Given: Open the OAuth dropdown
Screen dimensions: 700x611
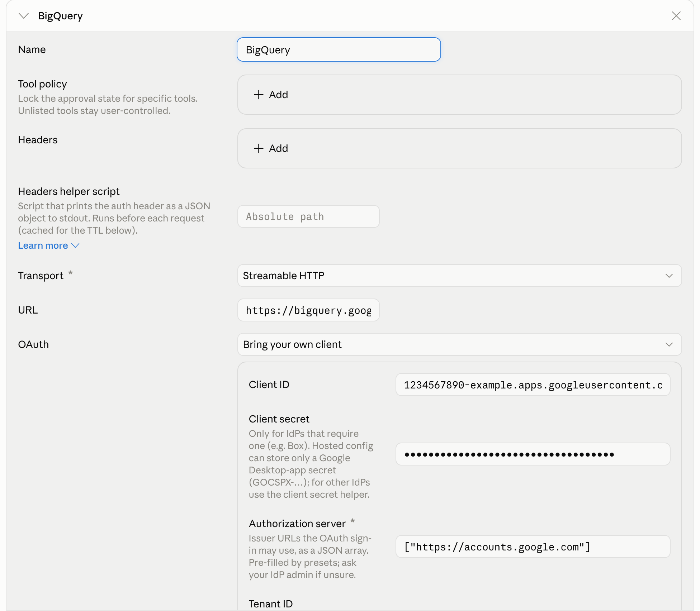Looking at the screenshot, I should click(459, 344).
